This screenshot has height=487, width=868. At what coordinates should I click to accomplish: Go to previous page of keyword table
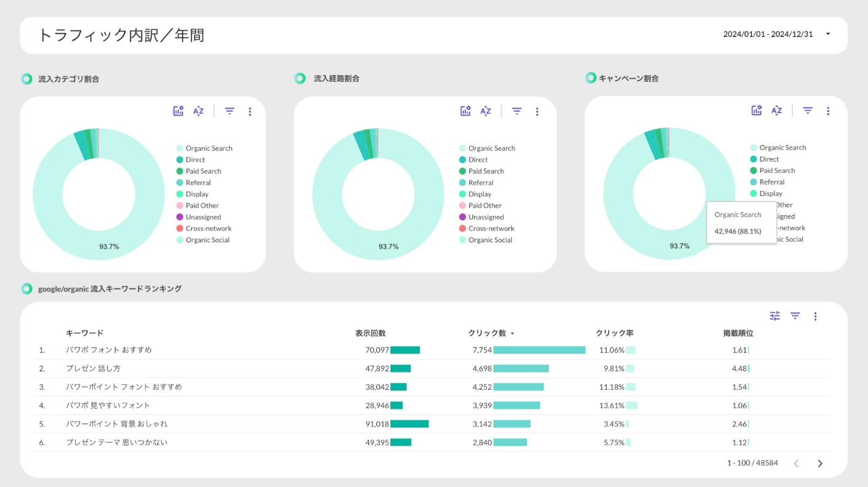tap(796, 464)
